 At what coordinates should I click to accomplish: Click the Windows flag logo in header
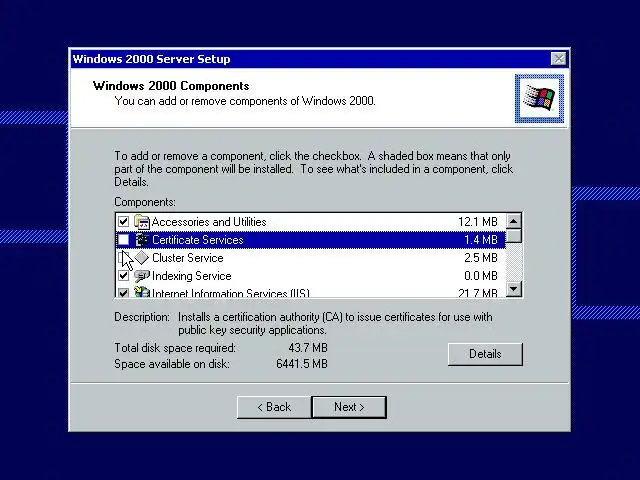tap(539, 98)
